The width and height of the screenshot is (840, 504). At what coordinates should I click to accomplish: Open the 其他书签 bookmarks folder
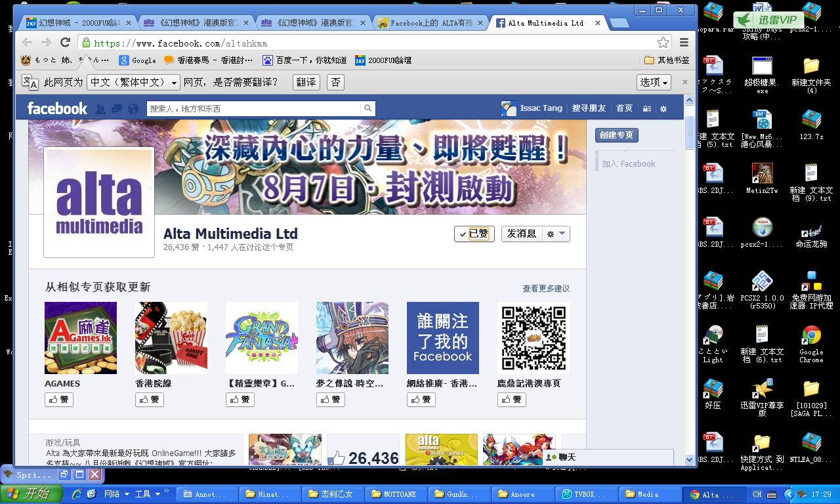click(667, 60)
